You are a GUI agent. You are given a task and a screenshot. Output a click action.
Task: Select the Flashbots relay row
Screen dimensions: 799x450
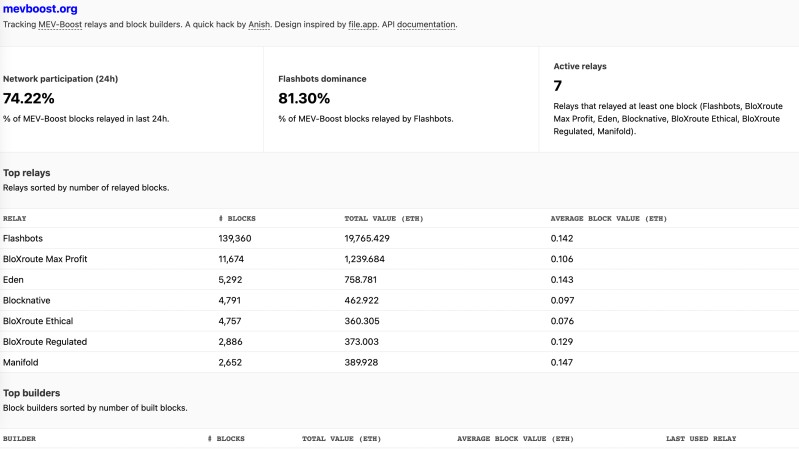pos(23,238)
